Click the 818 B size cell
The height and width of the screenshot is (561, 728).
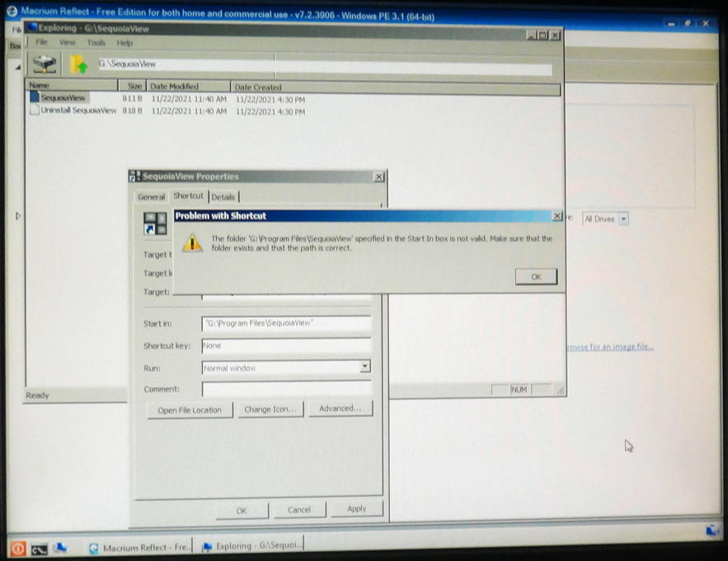tap(132, 111)
